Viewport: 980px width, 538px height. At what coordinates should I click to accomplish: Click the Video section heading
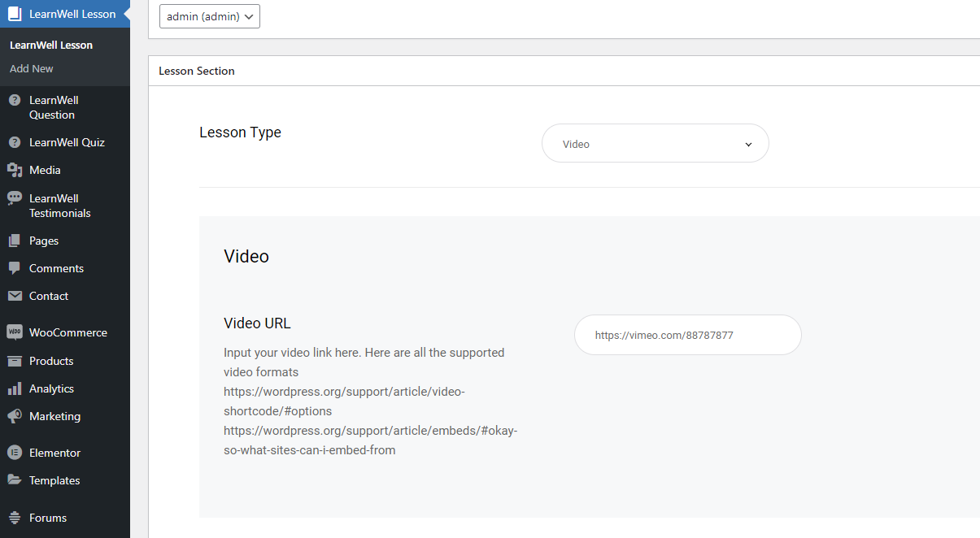tap(246, 256)
